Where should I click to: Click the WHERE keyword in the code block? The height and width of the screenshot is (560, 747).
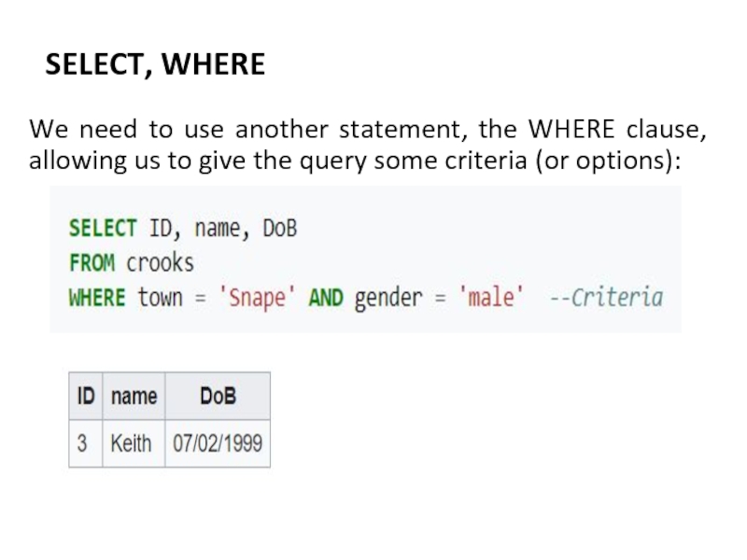(x=97, y=299)
